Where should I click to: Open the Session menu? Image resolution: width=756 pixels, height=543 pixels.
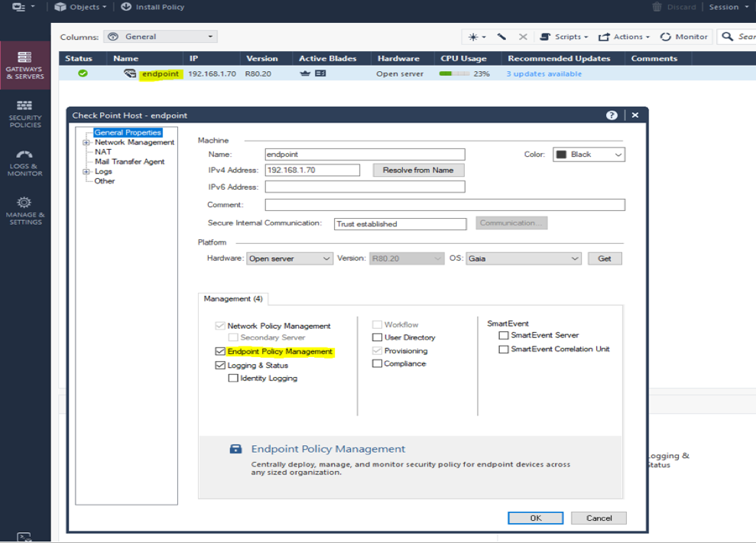[728, 7]
